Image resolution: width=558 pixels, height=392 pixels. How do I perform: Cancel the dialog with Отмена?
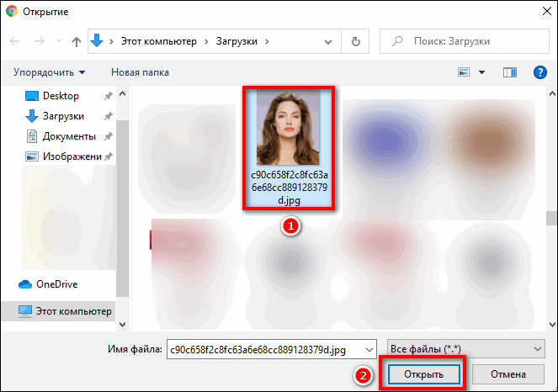pyautogui.click(x=510, y=373)
